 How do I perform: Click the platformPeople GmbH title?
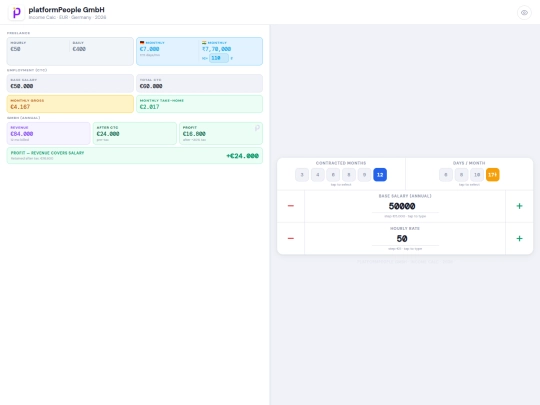point(66,10)
